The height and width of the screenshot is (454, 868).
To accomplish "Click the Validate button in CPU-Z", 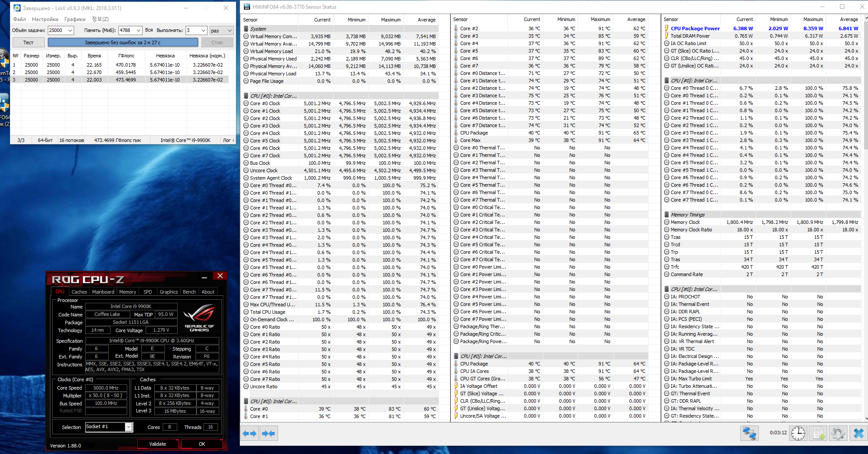I will (157, 444).
